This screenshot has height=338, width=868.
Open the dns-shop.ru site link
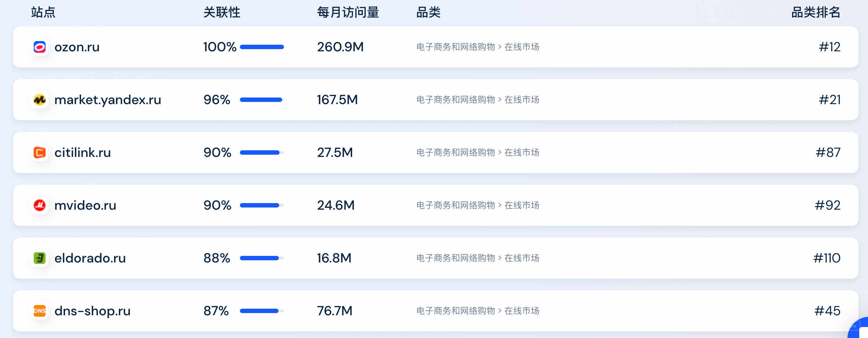[x=92, y=311]
